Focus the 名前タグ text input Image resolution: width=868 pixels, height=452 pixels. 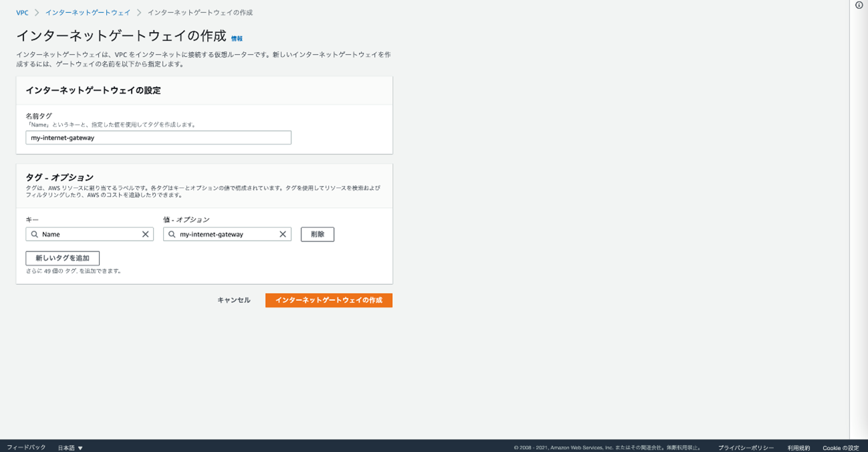tap(158, 138)
